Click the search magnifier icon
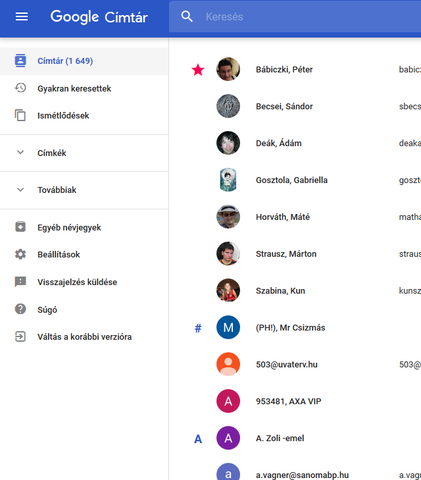 point(187,16)
